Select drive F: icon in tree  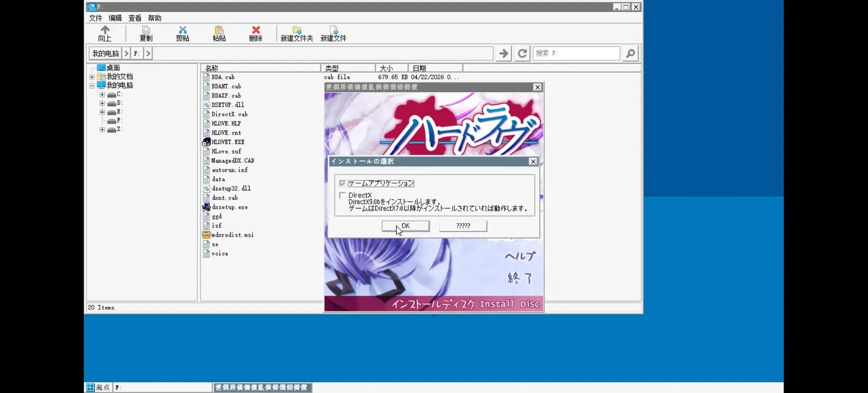[x=112, y=121]
